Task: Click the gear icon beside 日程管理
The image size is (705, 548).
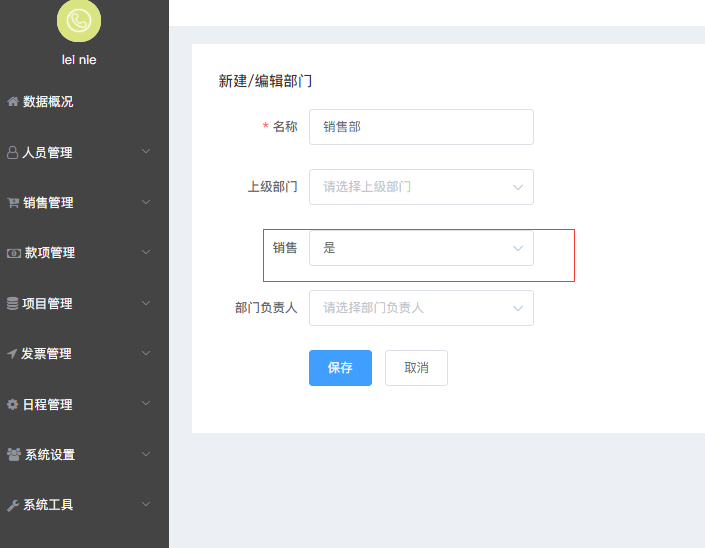Action: coord(13,404)
